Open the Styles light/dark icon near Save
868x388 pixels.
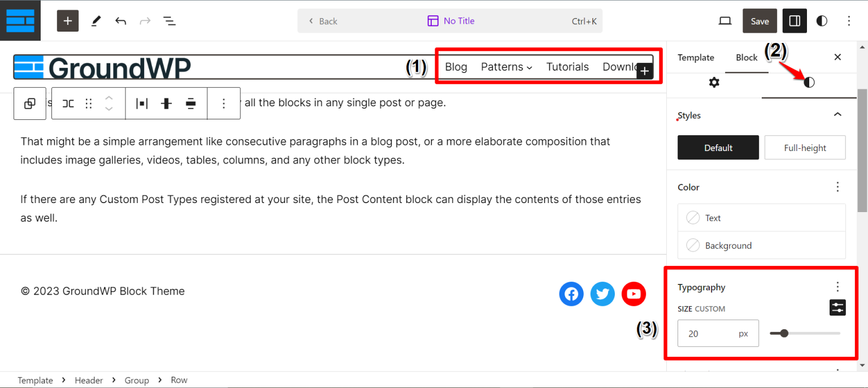coord(821,20)
